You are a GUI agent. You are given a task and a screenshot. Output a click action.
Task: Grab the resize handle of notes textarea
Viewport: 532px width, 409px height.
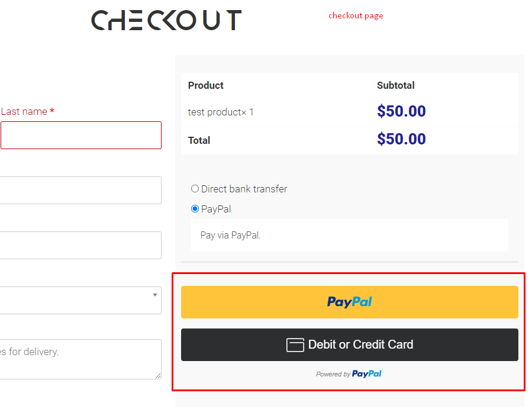158,376
